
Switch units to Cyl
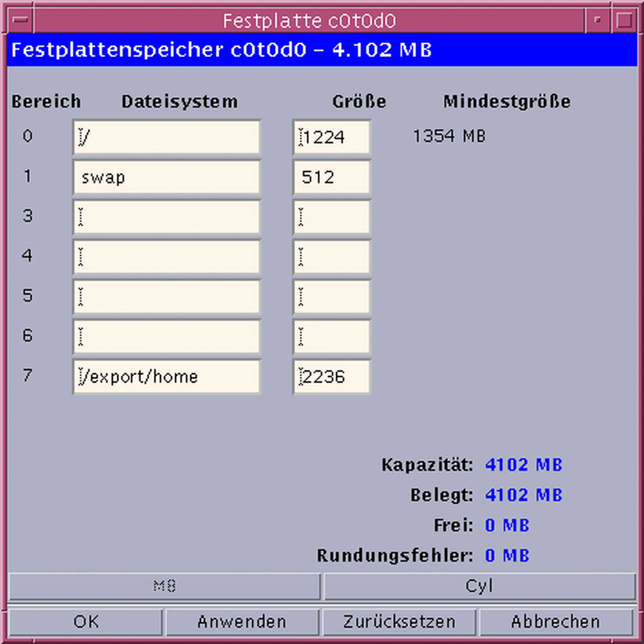(x=480, y=586)
